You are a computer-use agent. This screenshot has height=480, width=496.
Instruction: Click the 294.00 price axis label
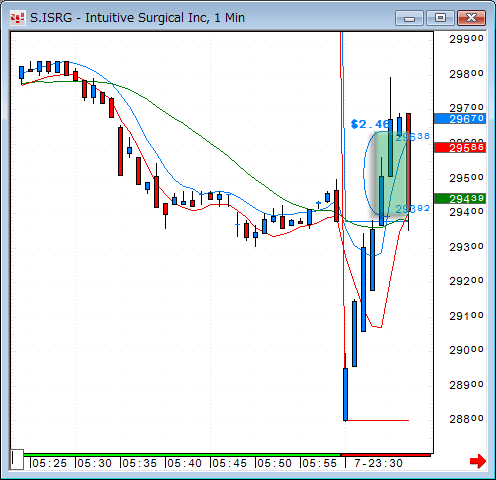click(466, 212)
